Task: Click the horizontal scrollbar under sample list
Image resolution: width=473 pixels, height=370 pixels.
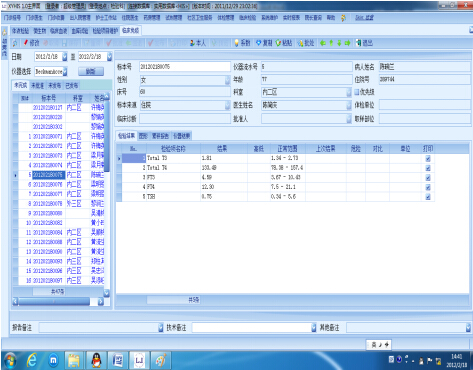Action: (x=58, y=301)
